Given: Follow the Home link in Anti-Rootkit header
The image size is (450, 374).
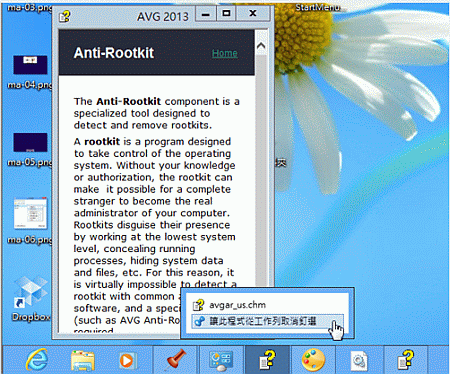Looking at the screenshot, I should pyautogui.click(x=225, y=53).
